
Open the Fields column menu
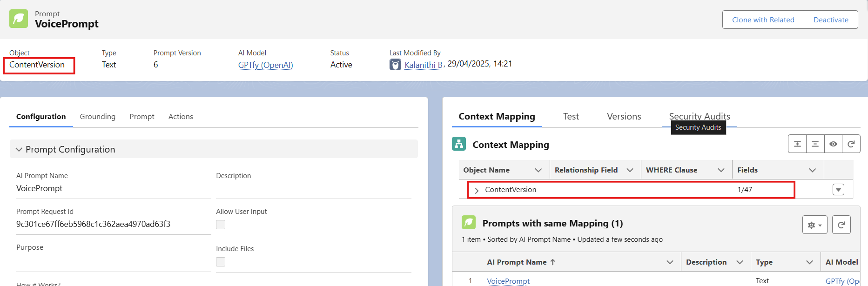pyautogui.click(x=813, y=170)
